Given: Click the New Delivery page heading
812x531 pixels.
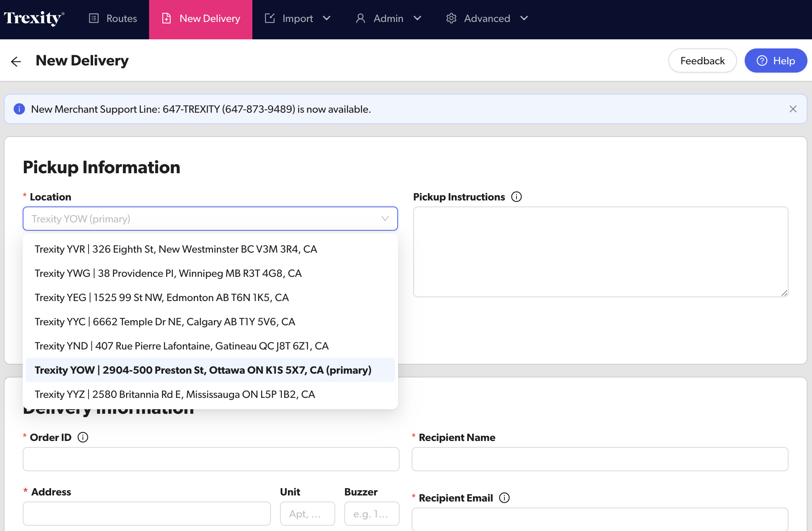Looking at the screenshot, I should click(x=82, y=61).
